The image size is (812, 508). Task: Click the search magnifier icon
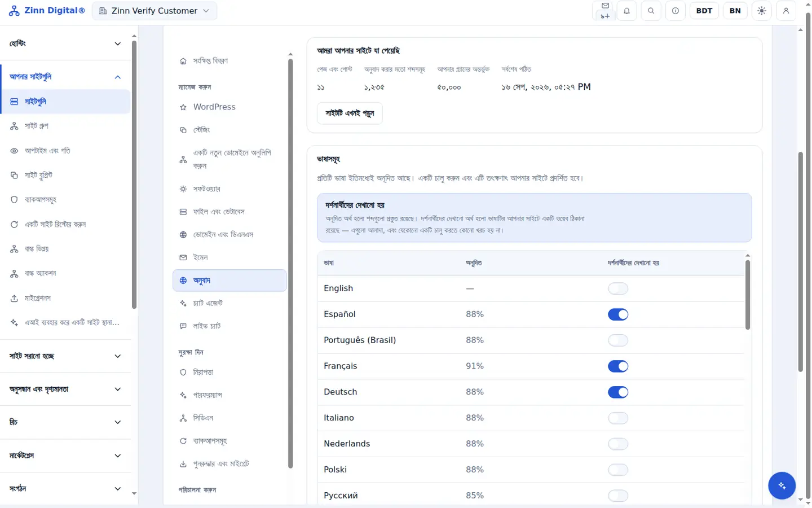point(651,11)
